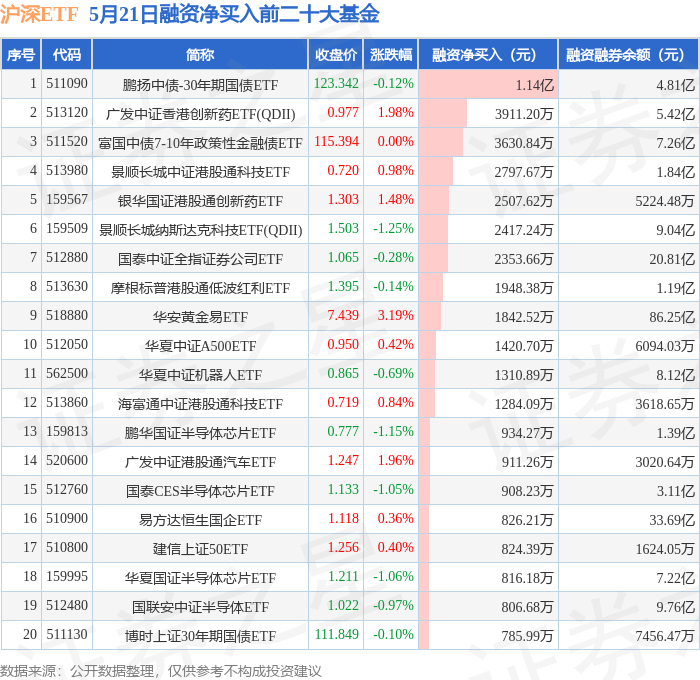
Task: Click 鹏华国证半导体芯片ETF name
Action: click(200, 433)
